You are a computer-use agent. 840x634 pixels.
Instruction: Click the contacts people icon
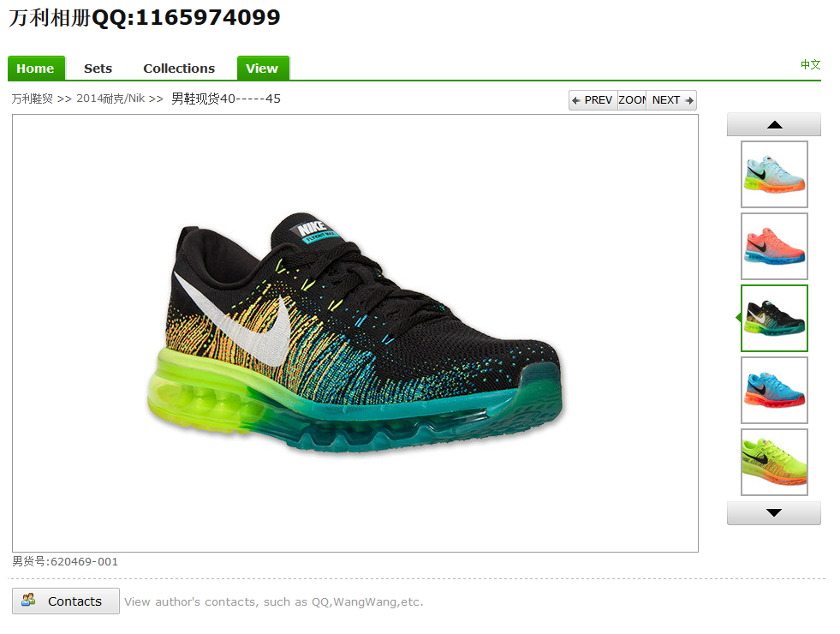(28, 600)
